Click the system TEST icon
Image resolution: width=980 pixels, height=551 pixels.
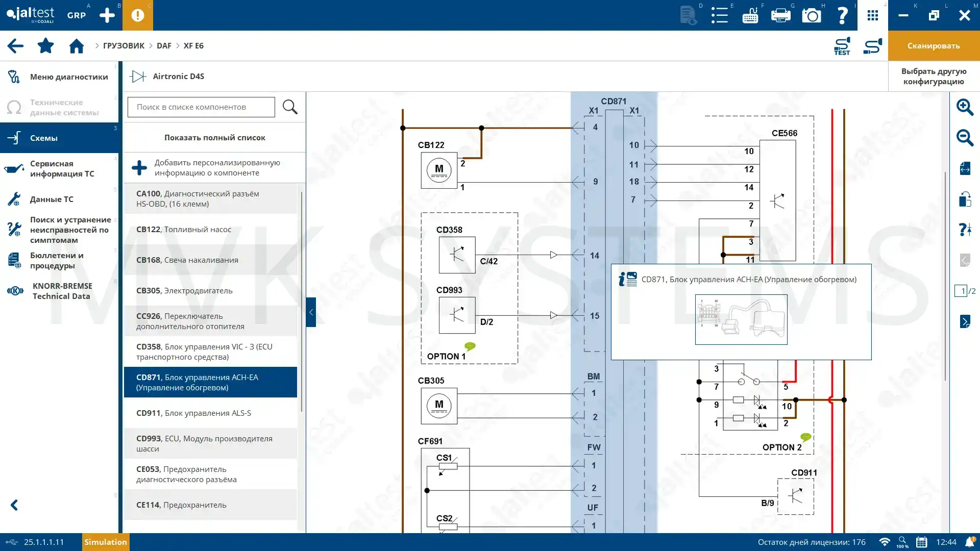842,46
